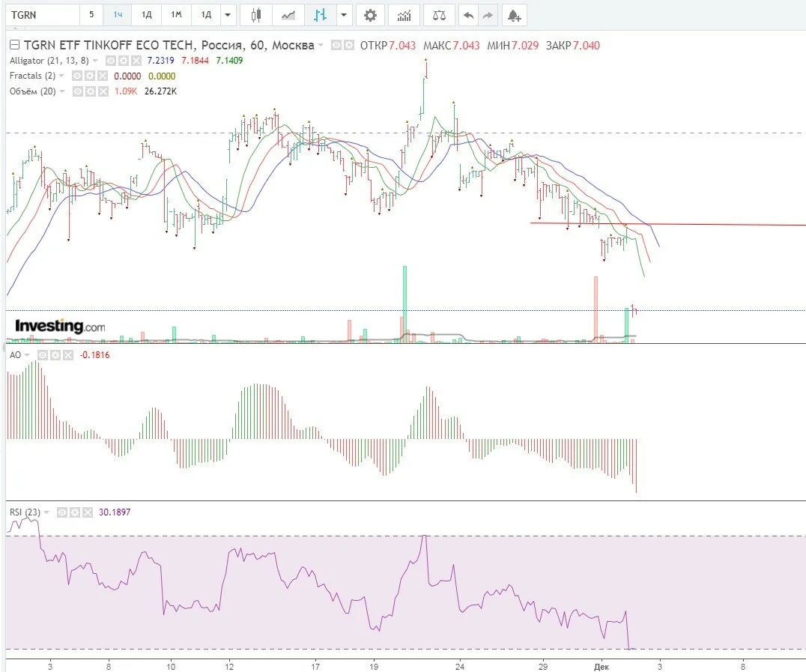Open TGRN title dropdown arrow
This screenshot has width=806, height=672.
click(321, 45)
